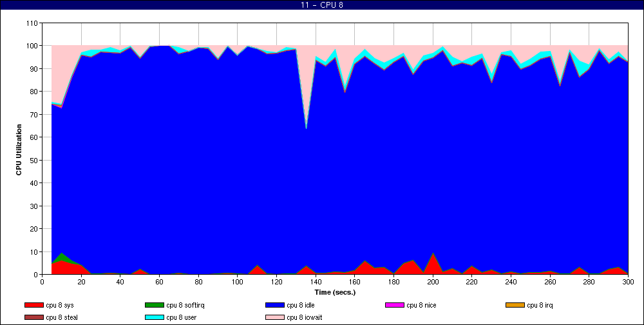Select the 'cpu 8 iowait' legend label
The image size is (644, 325).
coord(305,318)
